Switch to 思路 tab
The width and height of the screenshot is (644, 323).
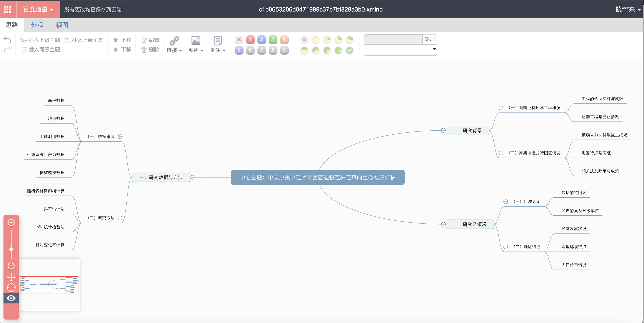tap(12, 25)
